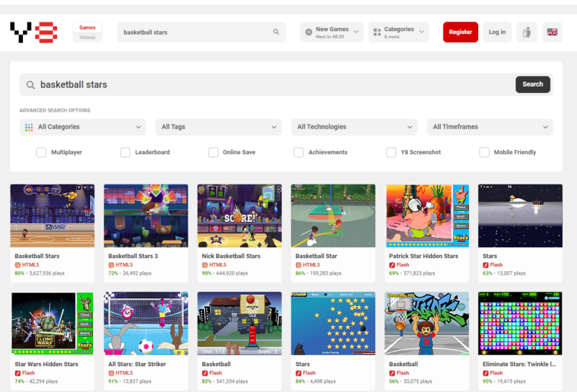Click the Star Wars Hidden Stars title
Image resolution: width=577 pixels, height=392 pixels.
coord(46,364)
